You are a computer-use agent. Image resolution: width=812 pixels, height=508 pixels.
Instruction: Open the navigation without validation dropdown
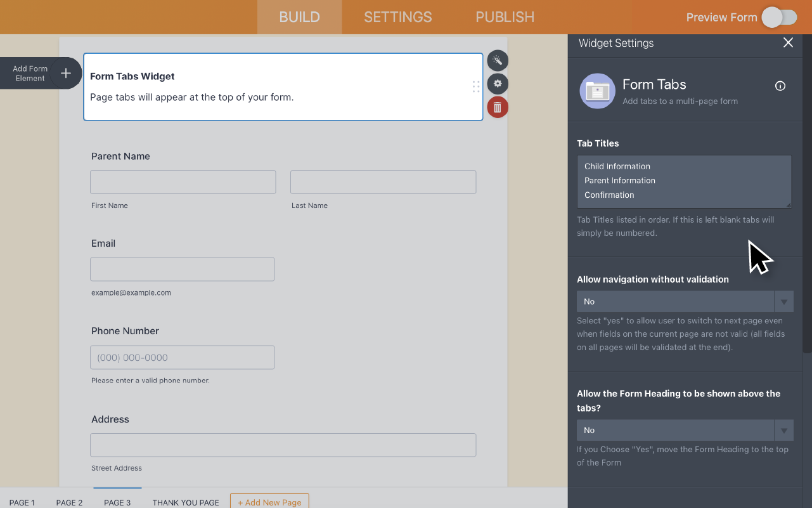(x=675, y=301)
